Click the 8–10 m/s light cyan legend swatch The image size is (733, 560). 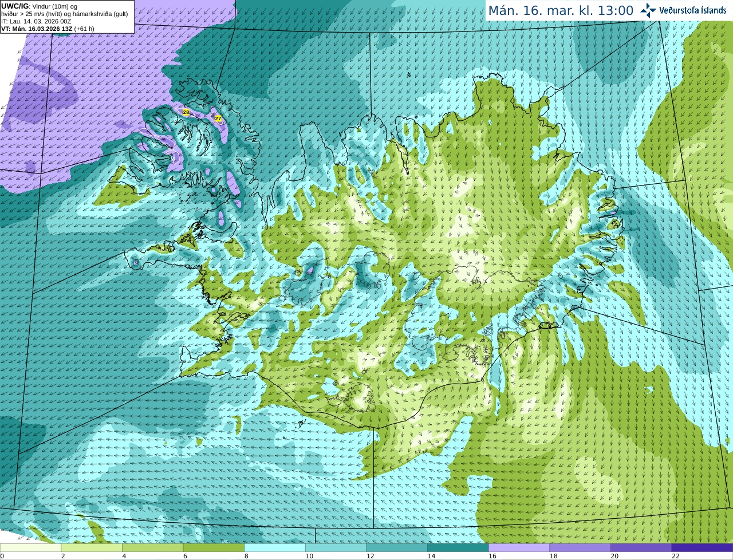coord(275,547)
